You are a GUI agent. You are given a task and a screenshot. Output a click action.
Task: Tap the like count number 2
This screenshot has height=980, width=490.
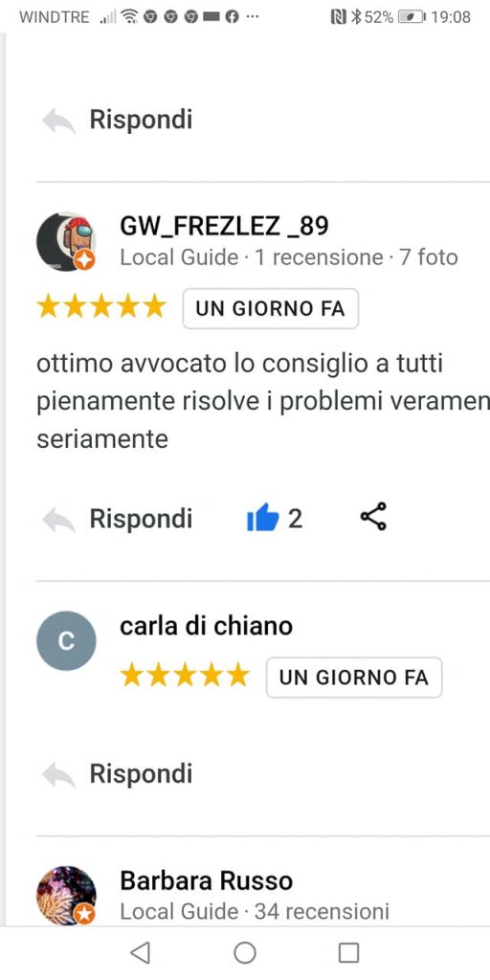point(296,519)
